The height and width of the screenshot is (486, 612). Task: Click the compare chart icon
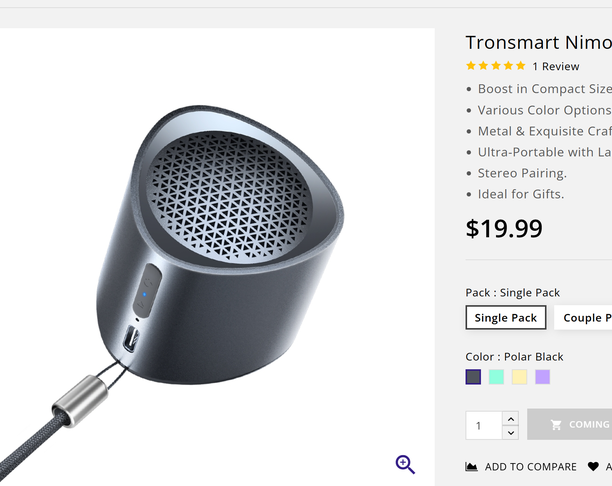pyautogui.click(x=472, y=467)
